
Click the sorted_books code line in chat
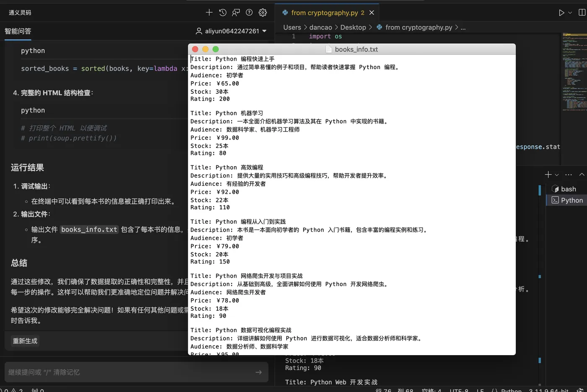tap(104, 68)
